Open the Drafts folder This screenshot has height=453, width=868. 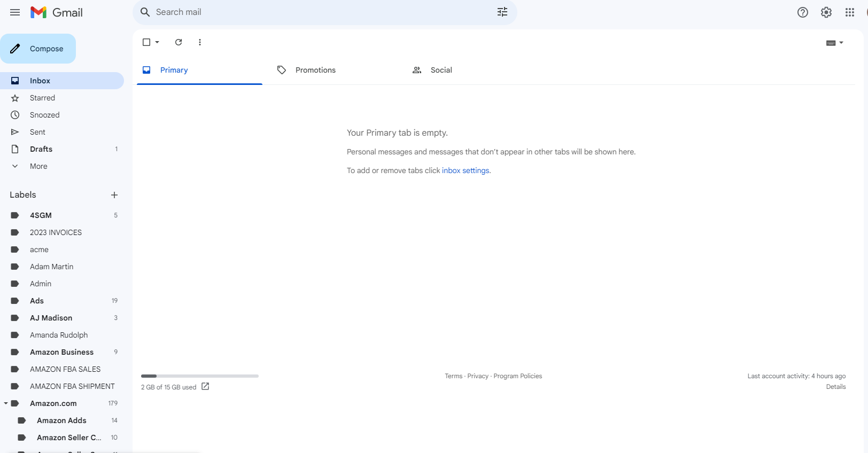62,149
